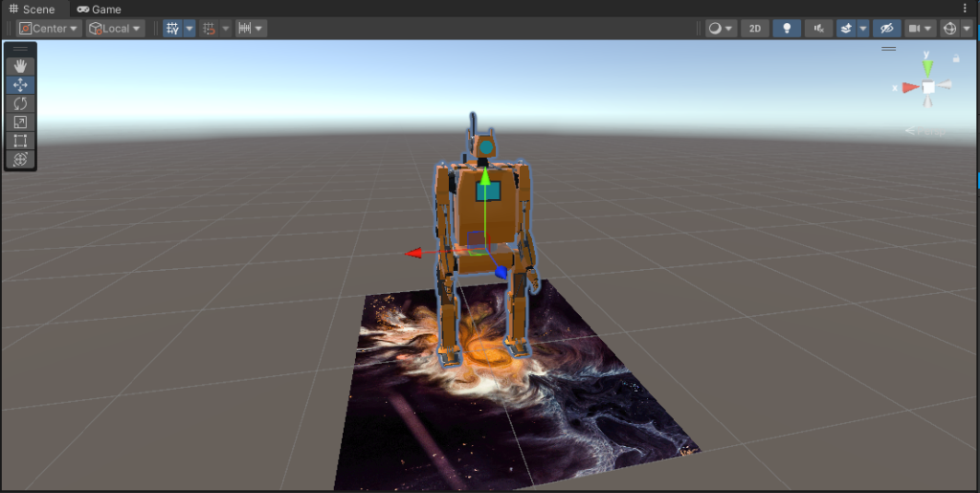Select the Transform tool
The image size is (980, 493).
20,159
